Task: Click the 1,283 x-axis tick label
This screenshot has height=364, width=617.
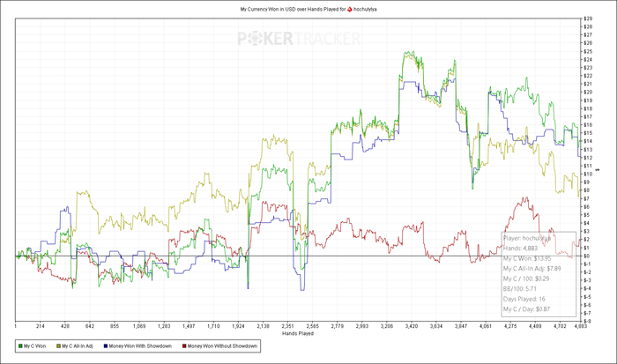Action: pyautogui.click(x=164, y=326)
